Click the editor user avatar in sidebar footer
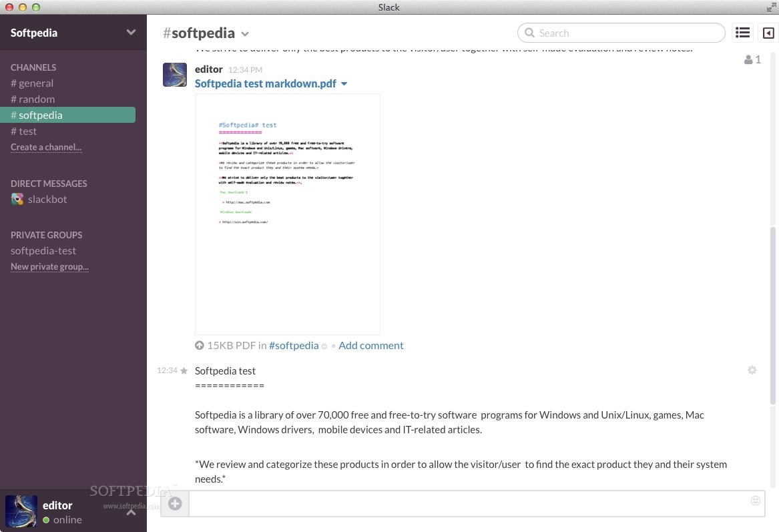Viewport: 779px width, 532px height. point(21,511)
